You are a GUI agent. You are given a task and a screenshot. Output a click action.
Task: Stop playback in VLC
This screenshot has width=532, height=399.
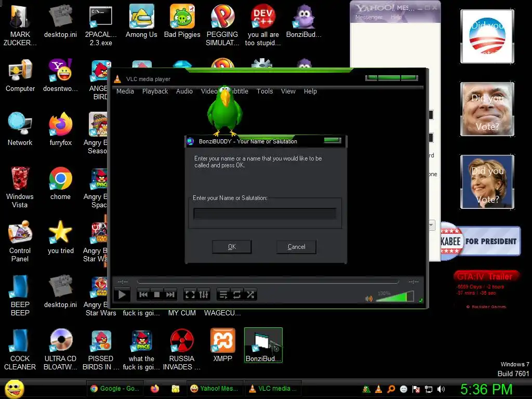coord(157,295)
